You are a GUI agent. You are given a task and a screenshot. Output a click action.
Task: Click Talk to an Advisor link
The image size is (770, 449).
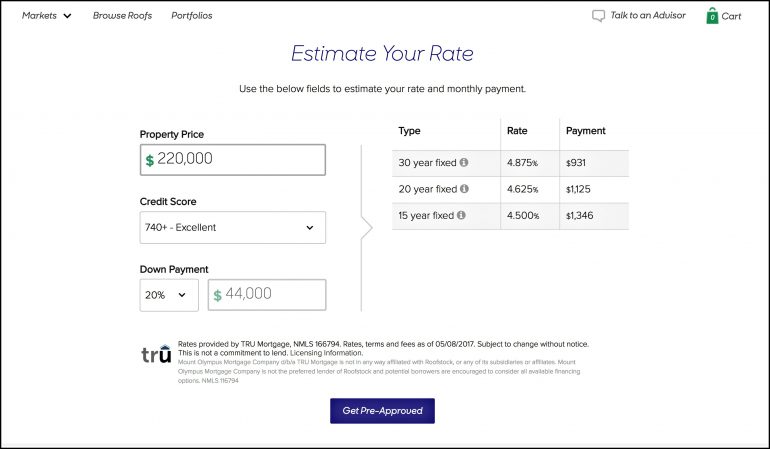(648, 15)
